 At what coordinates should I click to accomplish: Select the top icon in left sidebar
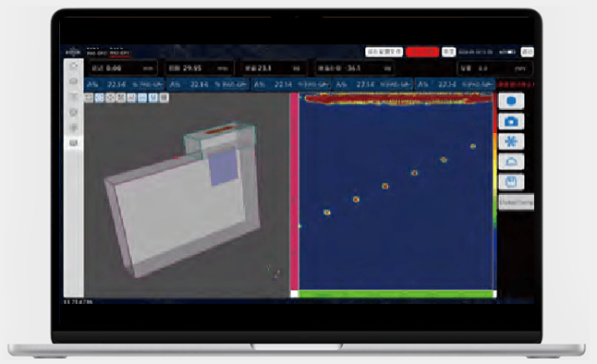[x=74, y=66]
